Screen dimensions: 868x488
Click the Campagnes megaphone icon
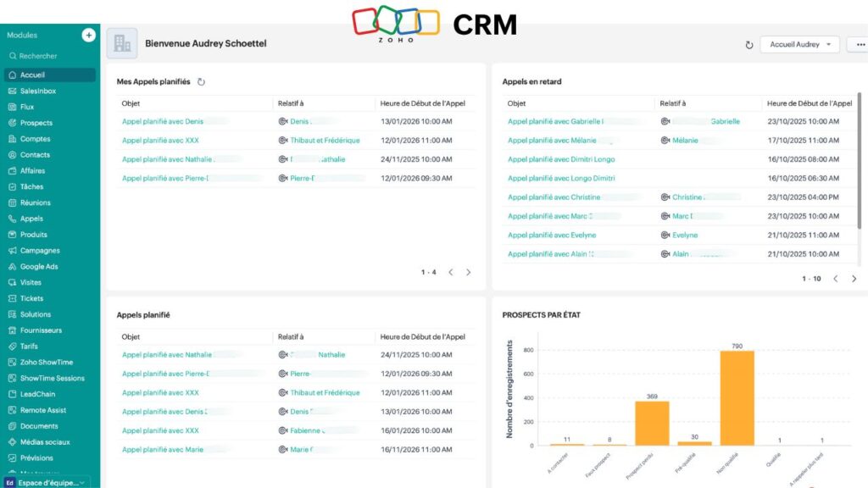12,251
